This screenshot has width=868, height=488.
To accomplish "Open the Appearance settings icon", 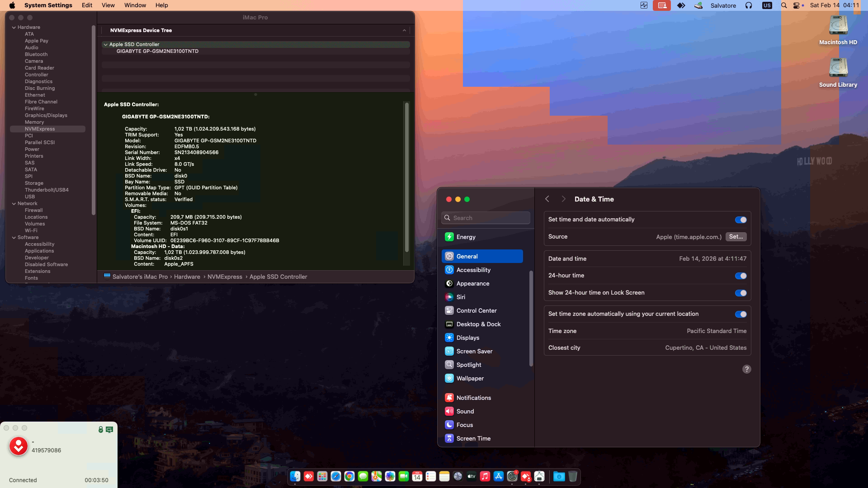I will tap(449, 283).
